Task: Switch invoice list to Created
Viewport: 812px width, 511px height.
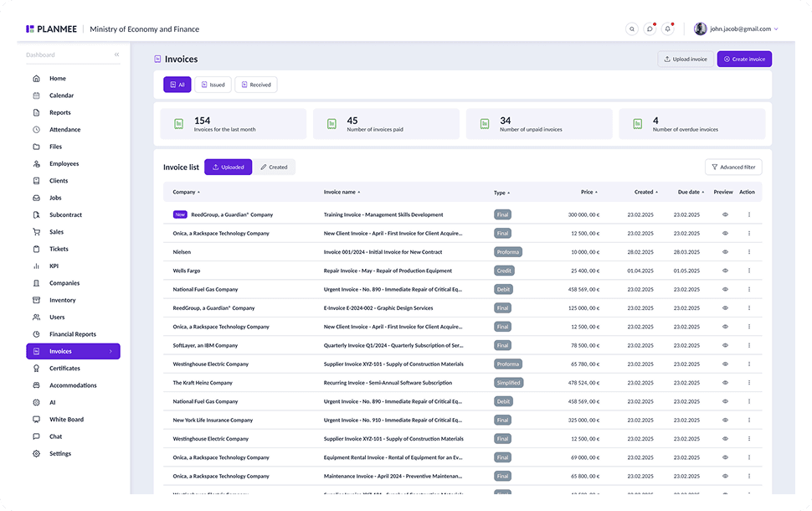Action: coord(274,167)
